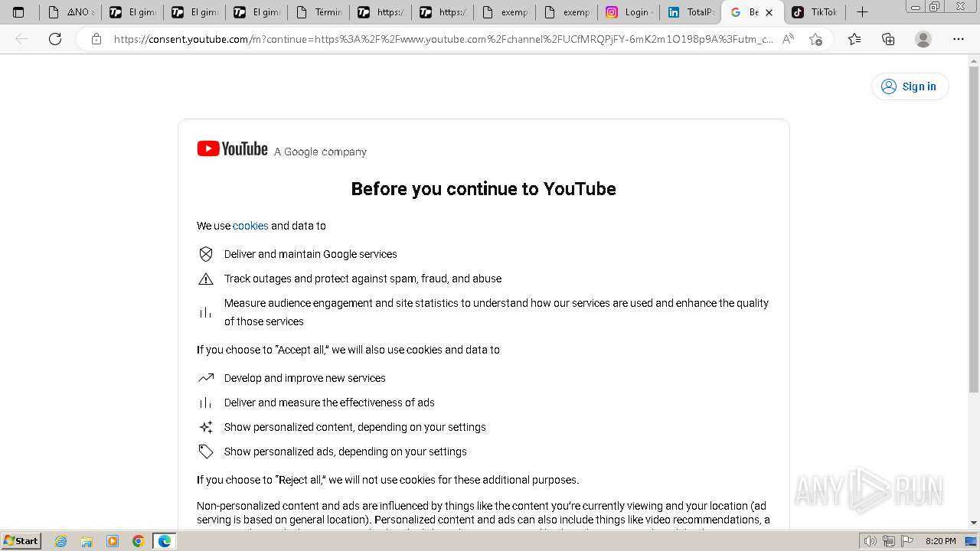Open the tab actions menu icon
This screenshot has height=551, width=980.
point(18,12)
